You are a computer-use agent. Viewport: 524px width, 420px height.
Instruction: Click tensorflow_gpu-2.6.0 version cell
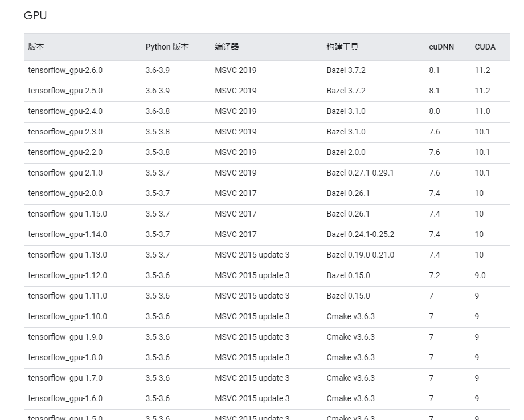pyautogui.click(x=65, y=71)
